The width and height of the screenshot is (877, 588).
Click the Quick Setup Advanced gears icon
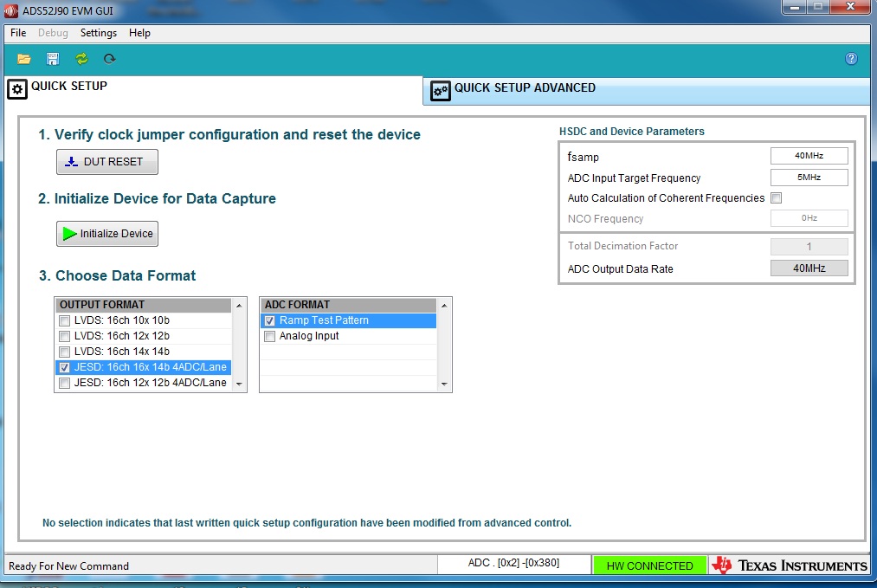click(440, 91)
